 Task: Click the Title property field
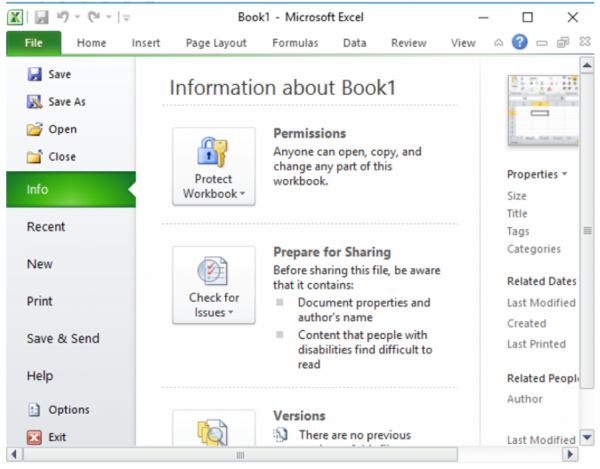pyautogui.click(x=517, y=213)
